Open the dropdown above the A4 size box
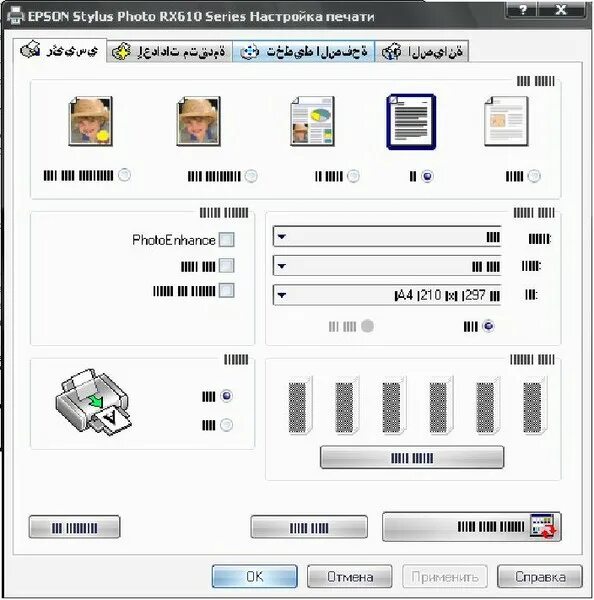The height and width of the screenshot is (600, 594). click(x=387, y=266)
